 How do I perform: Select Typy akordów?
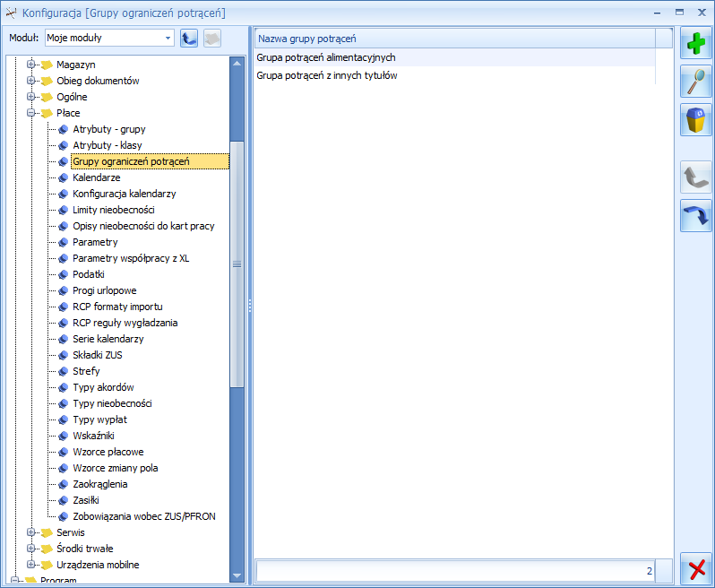[103, 387]
